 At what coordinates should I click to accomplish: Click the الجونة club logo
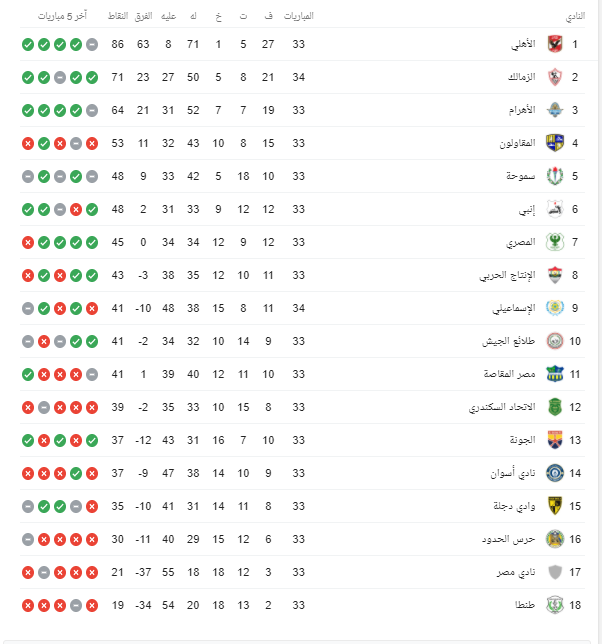[555, 440]
